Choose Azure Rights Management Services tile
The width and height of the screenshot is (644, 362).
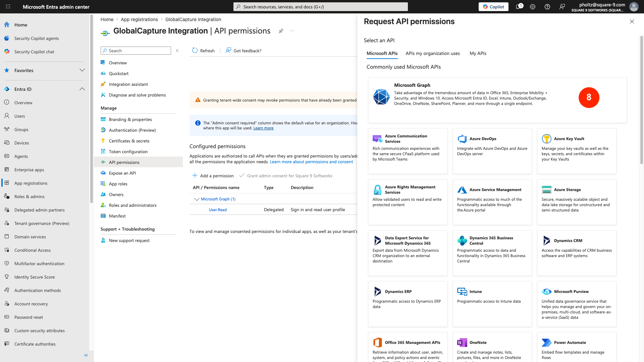click(408, 202)
